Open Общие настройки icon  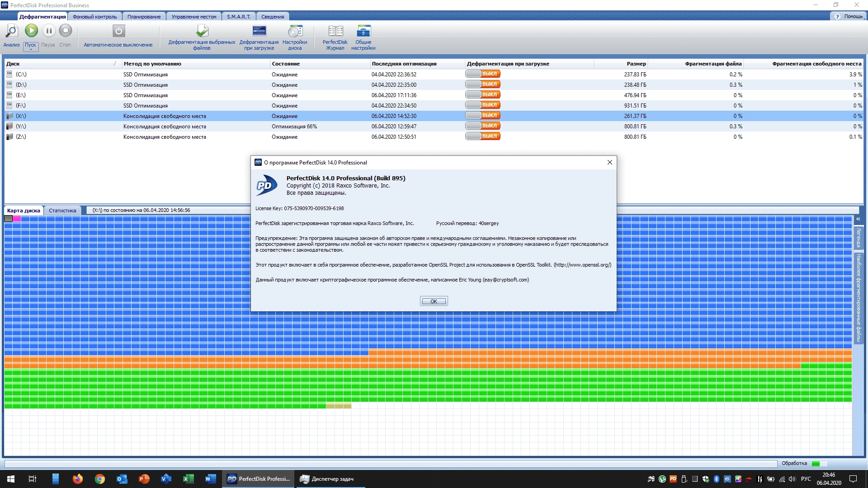click(363, 31)
